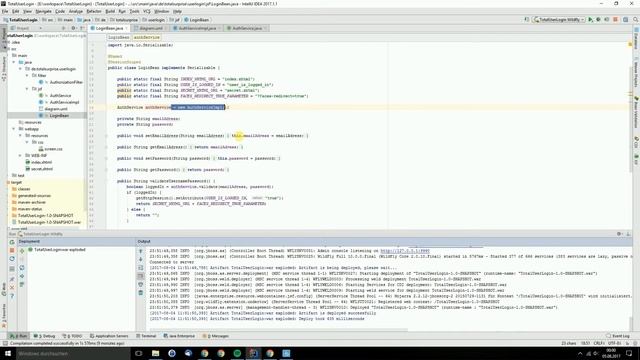This screenshot has width=640, height=360.
Task: Open the VCS menu
Action: pos(147,11)
